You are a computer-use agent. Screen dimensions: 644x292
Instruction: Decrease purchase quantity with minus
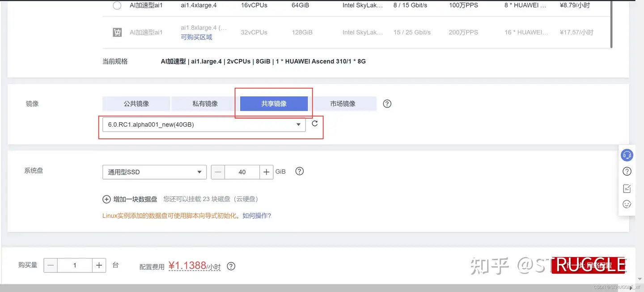[x=51, y=266]
